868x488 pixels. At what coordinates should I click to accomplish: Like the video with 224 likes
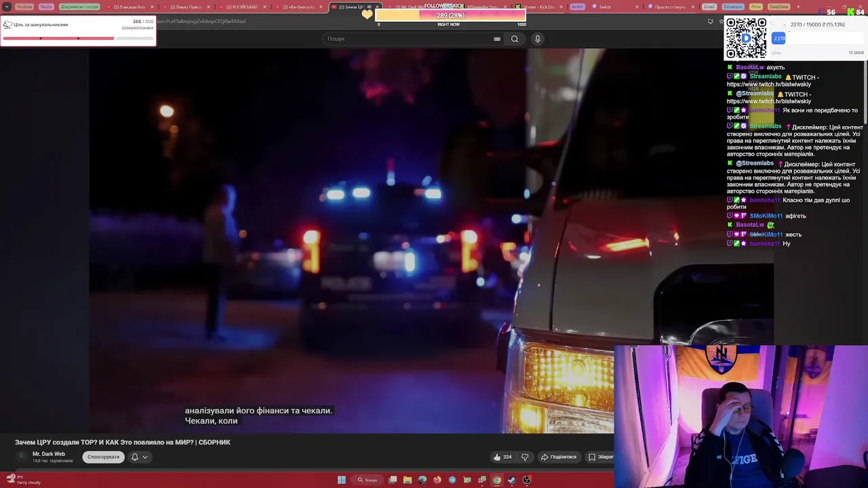tap(502, 457)
